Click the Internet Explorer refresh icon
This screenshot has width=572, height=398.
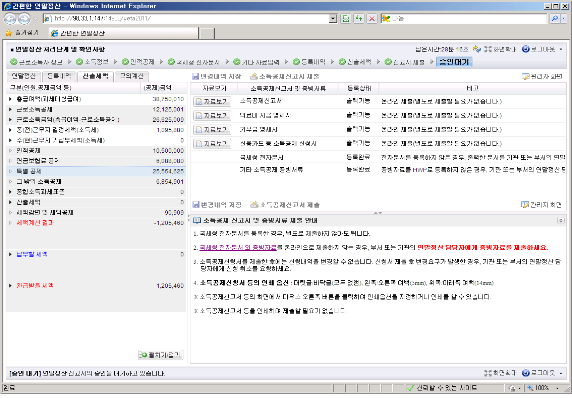click(345, 19)
